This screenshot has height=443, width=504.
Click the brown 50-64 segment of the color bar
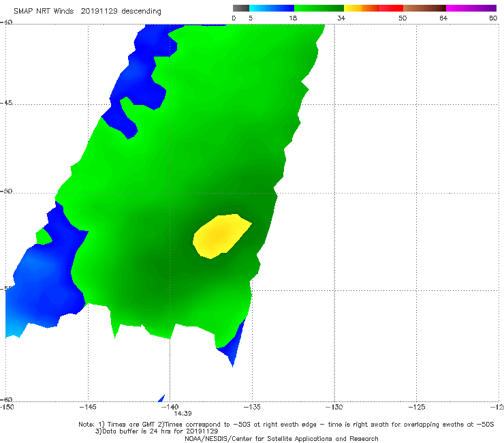pyautogui.click(x=424, y=8)
